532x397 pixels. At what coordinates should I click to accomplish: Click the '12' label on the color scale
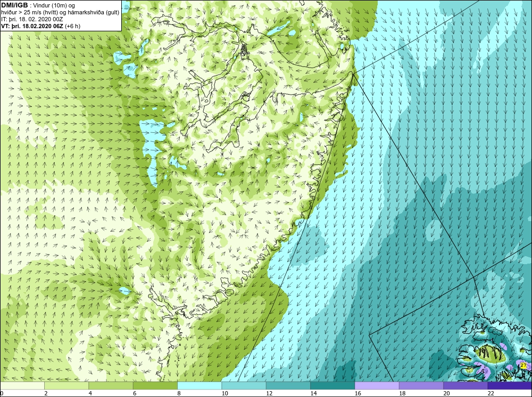click(x=269, y=393)
